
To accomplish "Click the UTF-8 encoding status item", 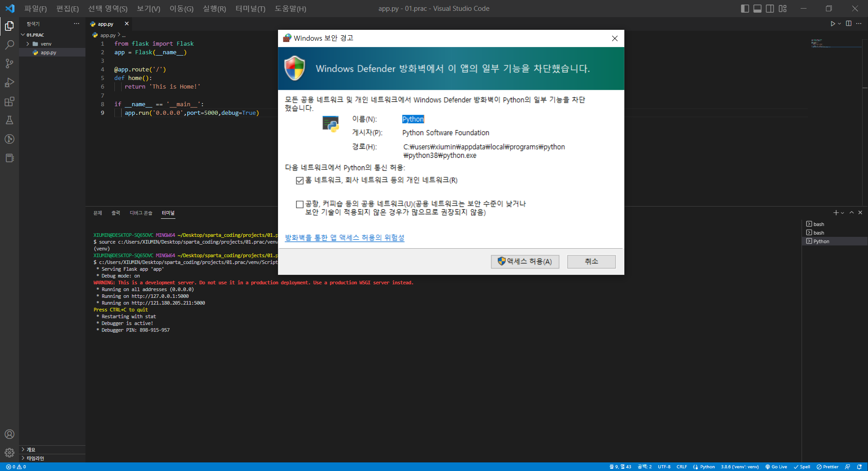I will tap(664, 467).
